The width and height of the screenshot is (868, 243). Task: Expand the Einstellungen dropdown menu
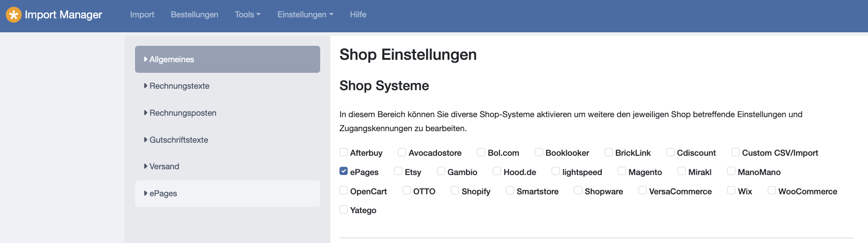point(305,14)
